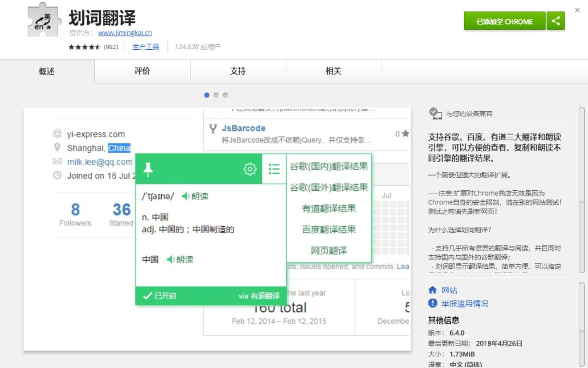
Task: Select the third screenshot carousel dot
Action: tap(225, 95)
